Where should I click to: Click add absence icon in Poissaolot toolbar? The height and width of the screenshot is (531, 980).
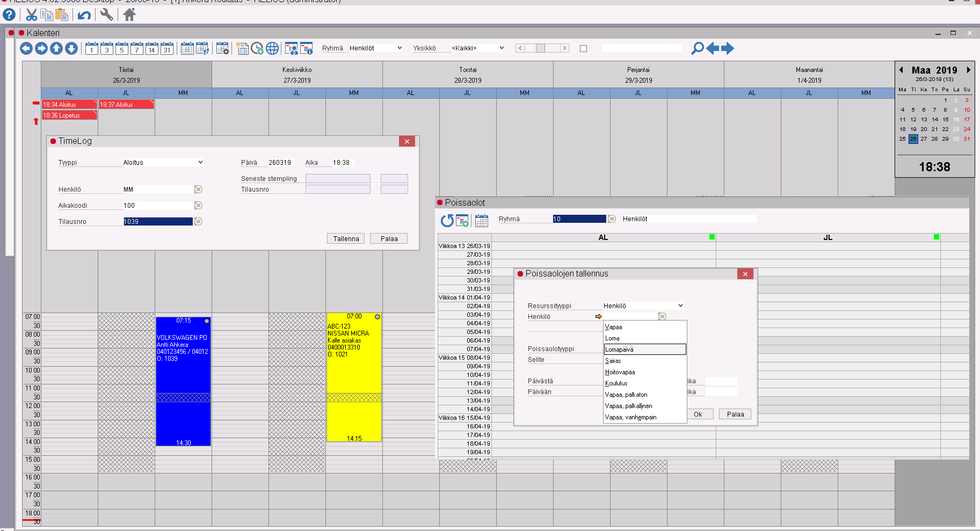462,220
